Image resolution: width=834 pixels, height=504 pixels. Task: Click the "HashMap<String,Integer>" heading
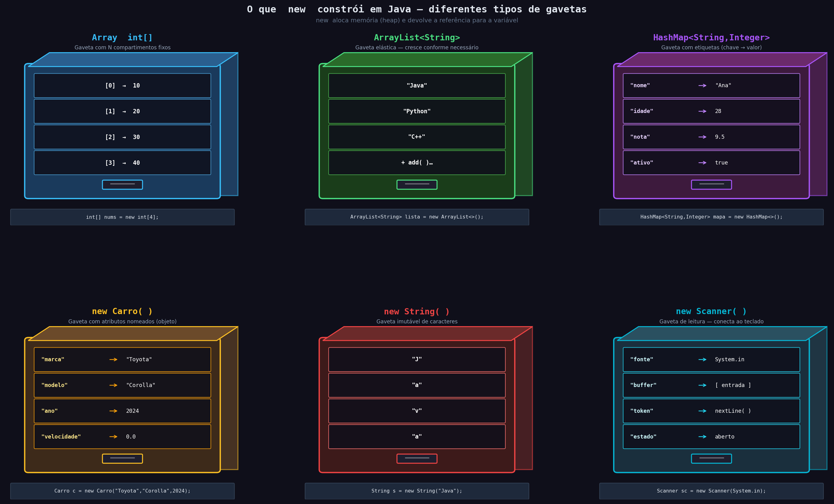[x=711, y=38]
